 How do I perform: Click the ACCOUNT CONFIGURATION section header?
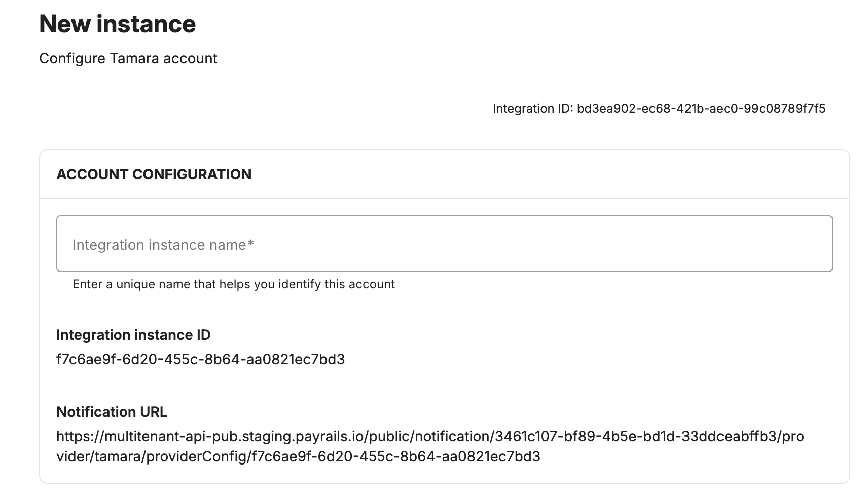pos(154,174)
